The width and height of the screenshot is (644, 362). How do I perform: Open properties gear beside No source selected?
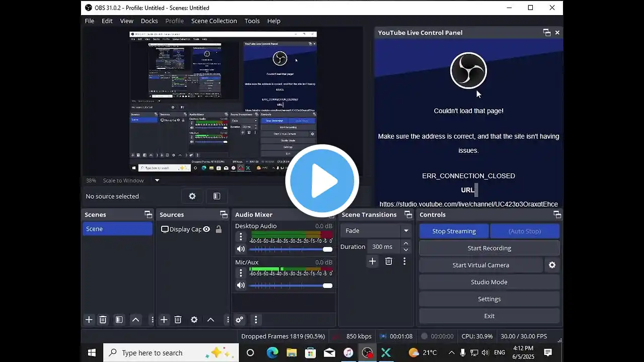pyautogui.click(x=192, y=196)
